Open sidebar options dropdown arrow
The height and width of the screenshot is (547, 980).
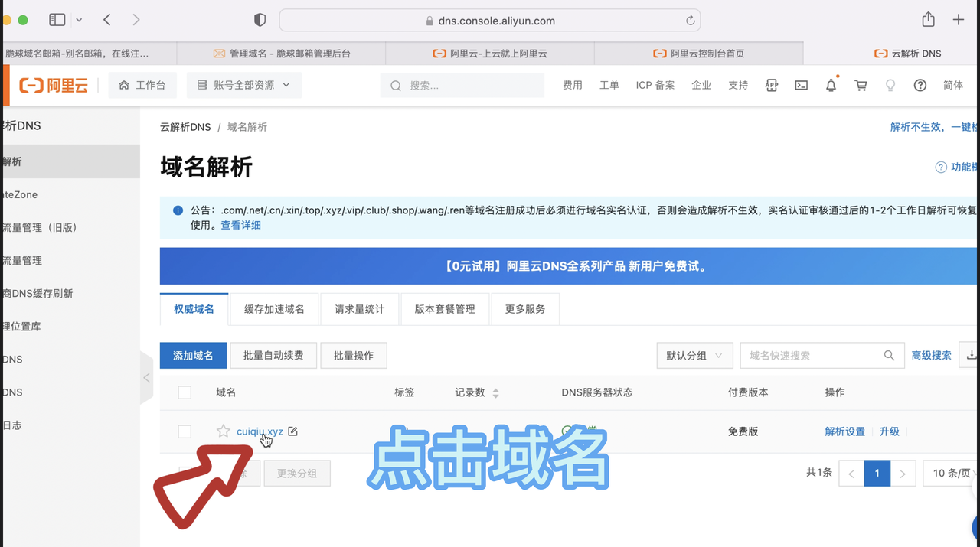(79, 20)
